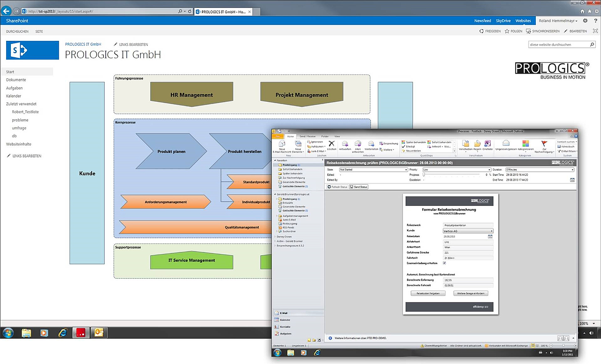The image size is (601, 364).
Task: Click the Löschen delete icon
Action: click(331, 144)
